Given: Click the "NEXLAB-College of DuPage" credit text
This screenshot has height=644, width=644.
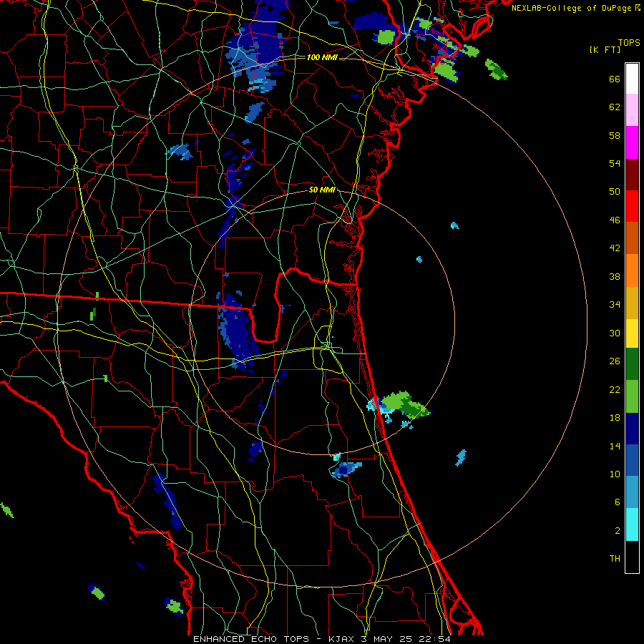Looking at the screenshot, I should click(x=572, y=8).
